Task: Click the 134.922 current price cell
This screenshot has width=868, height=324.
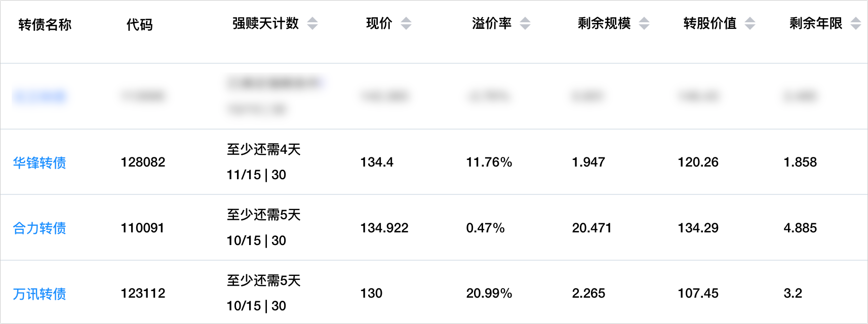Action: coord(384,228)
